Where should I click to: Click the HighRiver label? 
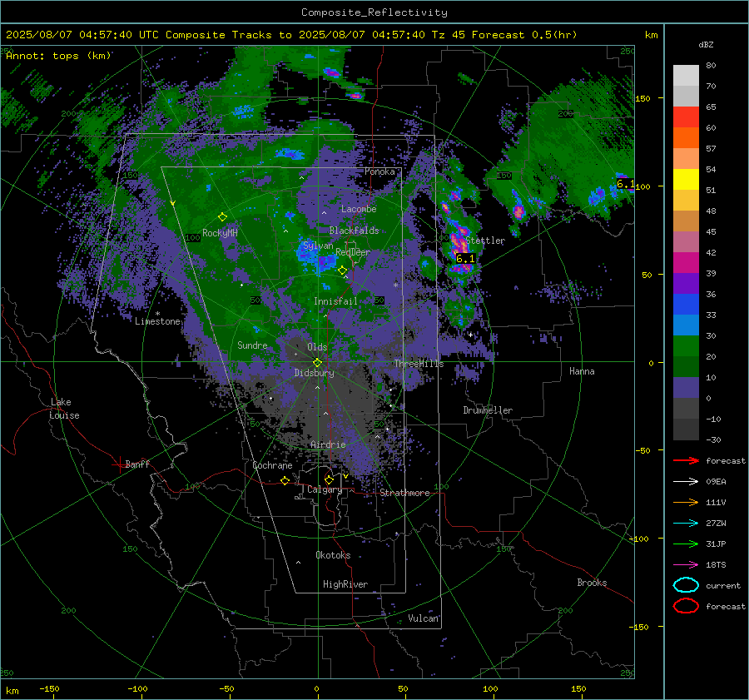(345, 584)
